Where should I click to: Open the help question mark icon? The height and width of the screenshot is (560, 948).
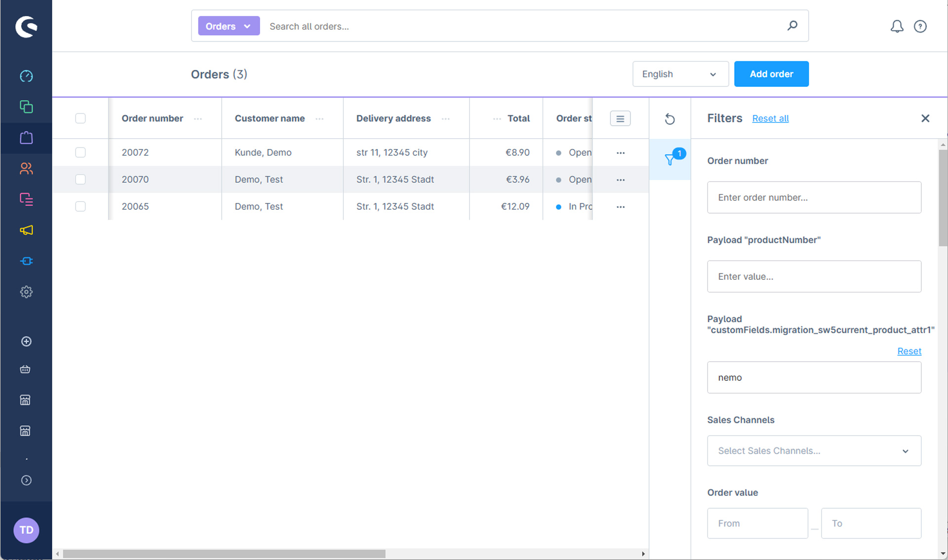coord(920,26)
